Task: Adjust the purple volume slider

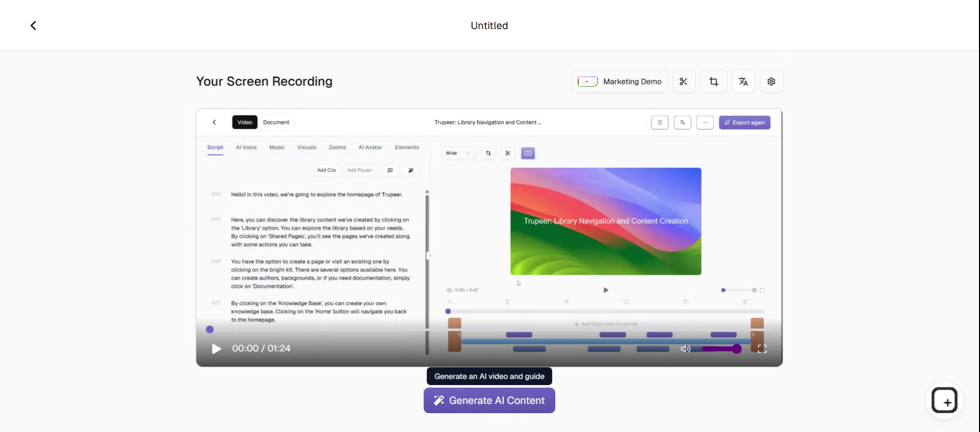Action: click(x=721, y=349)
